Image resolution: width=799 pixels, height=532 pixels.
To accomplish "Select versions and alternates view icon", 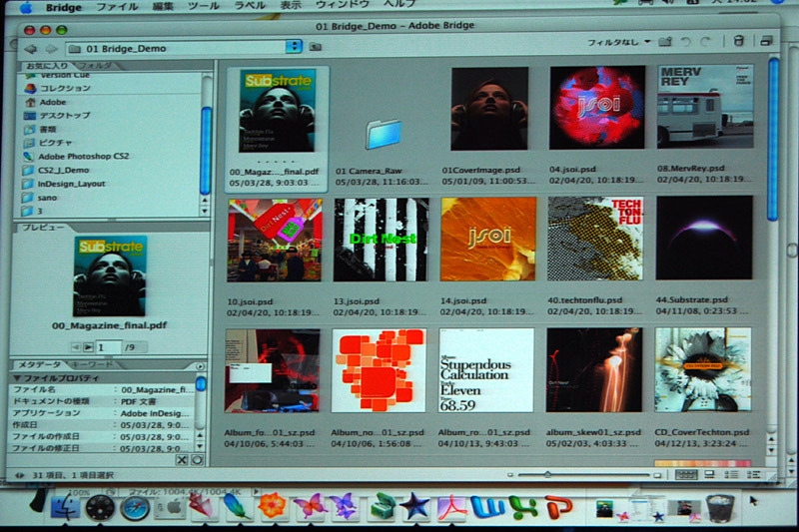I will click(754, 474).
